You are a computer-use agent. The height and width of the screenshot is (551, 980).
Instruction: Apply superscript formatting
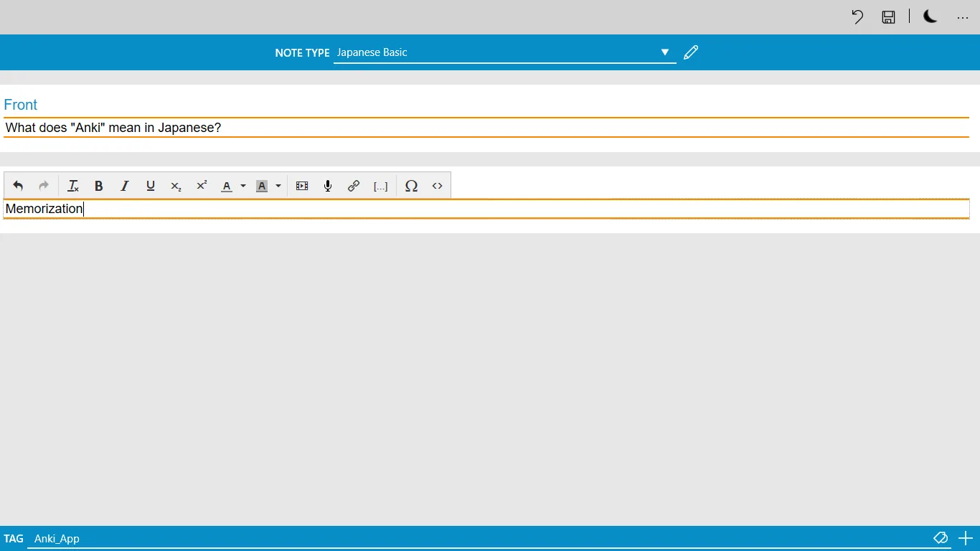tap(202, 186)
